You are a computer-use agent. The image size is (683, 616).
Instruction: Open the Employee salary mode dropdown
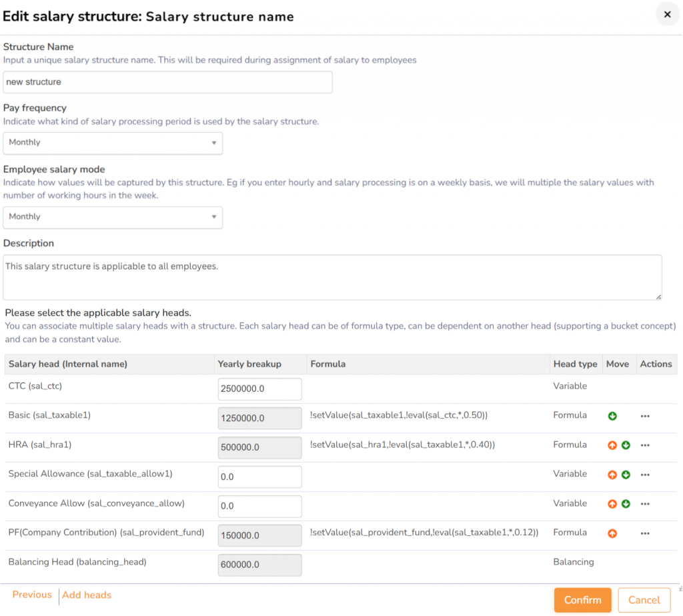click(x=113, y=217)
